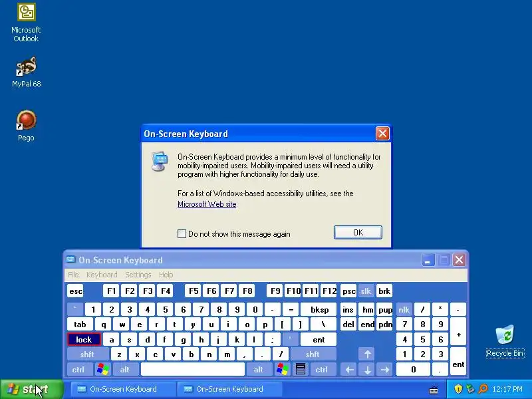Screen dimensions: 532x399
Task: Toggle the left ctrl key
Action: click(78, 369)
